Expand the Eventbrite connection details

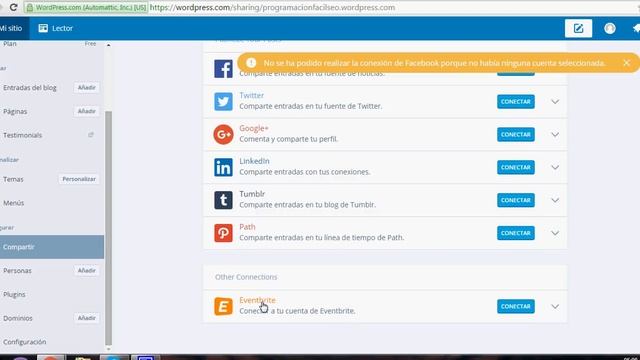tap(555, 307)
